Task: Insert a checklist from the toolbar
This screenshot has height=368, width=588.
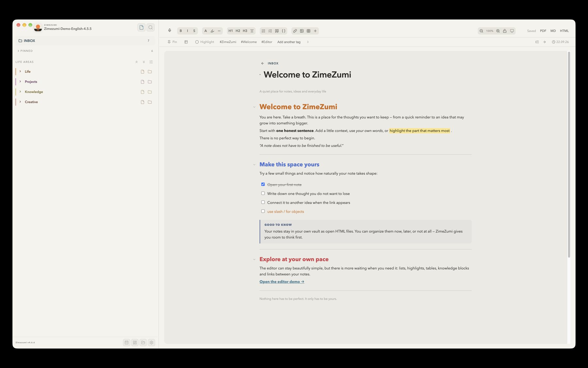Action: coord(270,31)
